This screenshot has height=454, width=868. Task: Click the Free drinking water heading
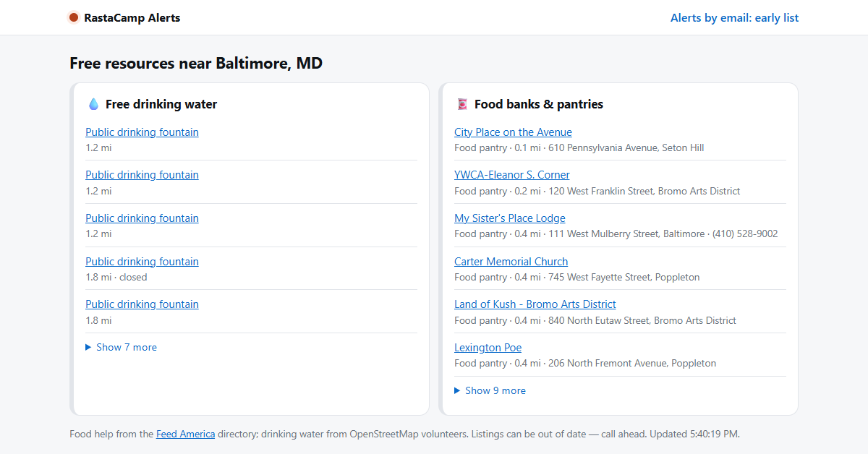161,104
